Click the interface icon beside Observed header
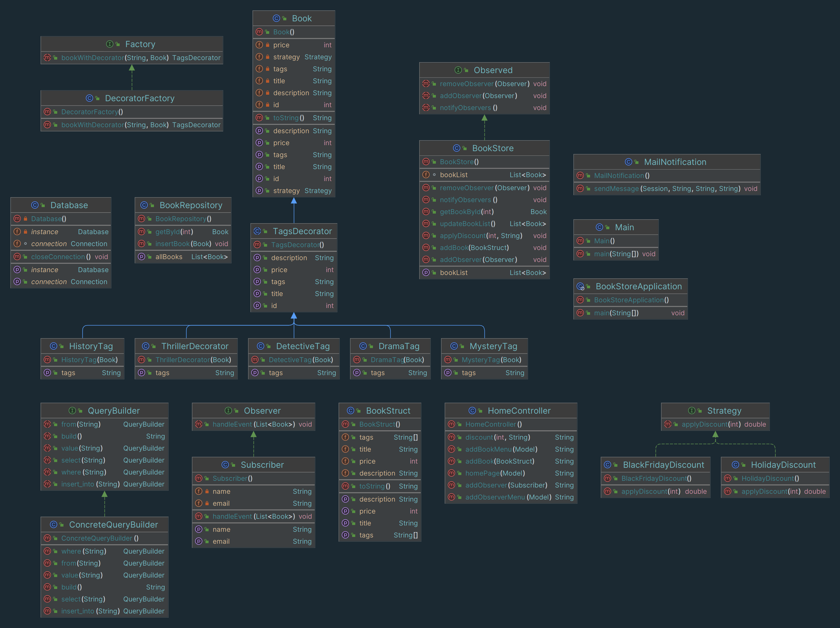This screenshot has height=628, width=840. point(458,70)
